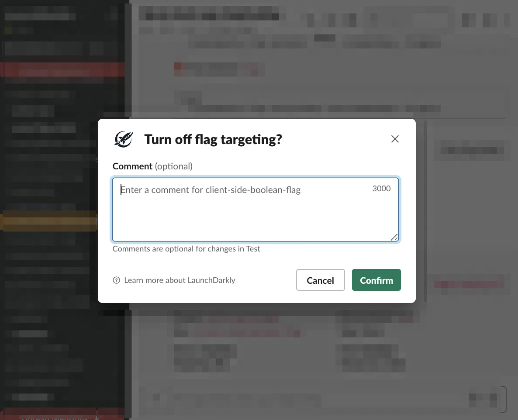This screenshot has width=518, height=420.
Task: Click the LaunchDarkly rocket logo icon
Action: [124, 139]
